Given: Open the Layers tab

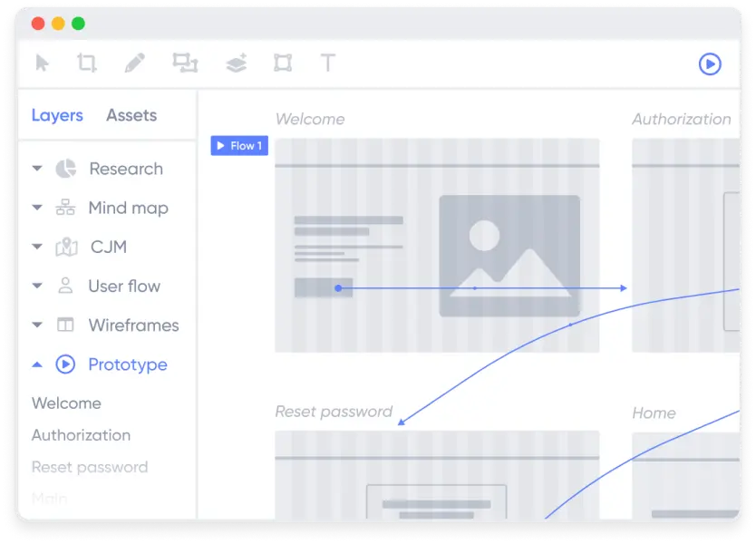Looking at the screenshot, I should [57, 115].
